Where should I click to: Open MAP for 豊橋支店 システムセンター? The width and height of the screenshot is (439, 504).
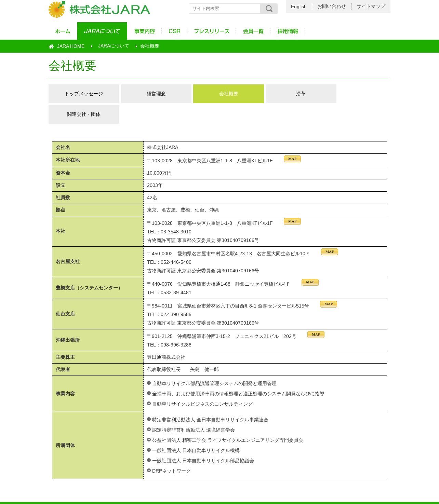click(x=310, y=282)
